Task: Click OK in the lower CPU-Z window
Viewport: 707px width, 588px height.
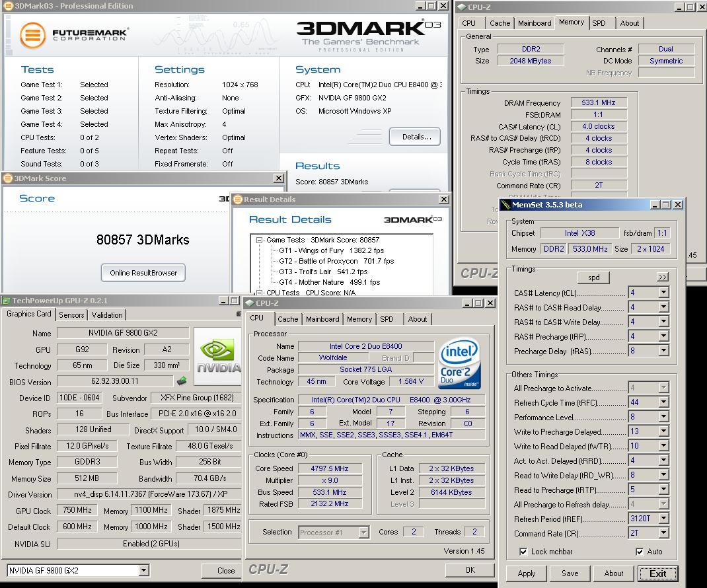Action: click(470, 570)
